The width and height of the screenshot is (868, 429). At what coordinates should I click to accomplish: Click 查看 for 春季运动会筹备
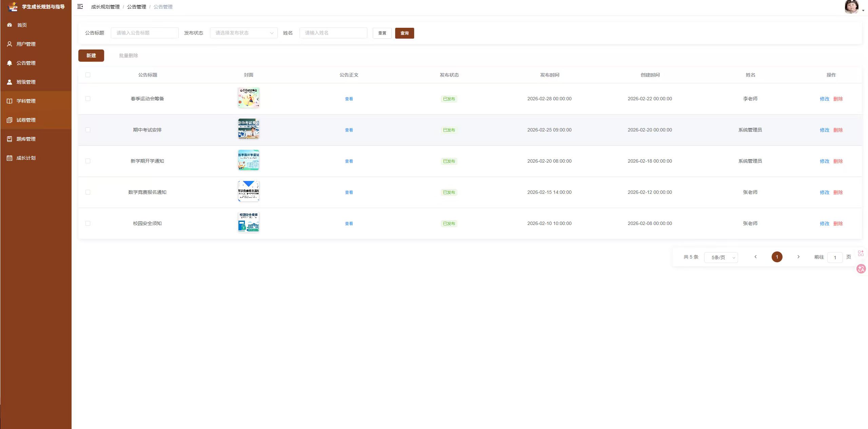349,99
